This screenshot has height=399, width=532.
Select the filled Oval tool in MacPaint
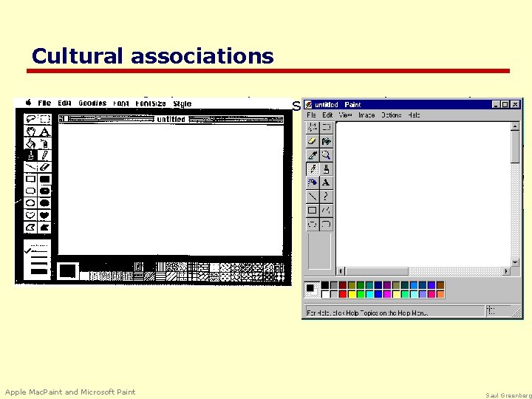pos(45,203)
